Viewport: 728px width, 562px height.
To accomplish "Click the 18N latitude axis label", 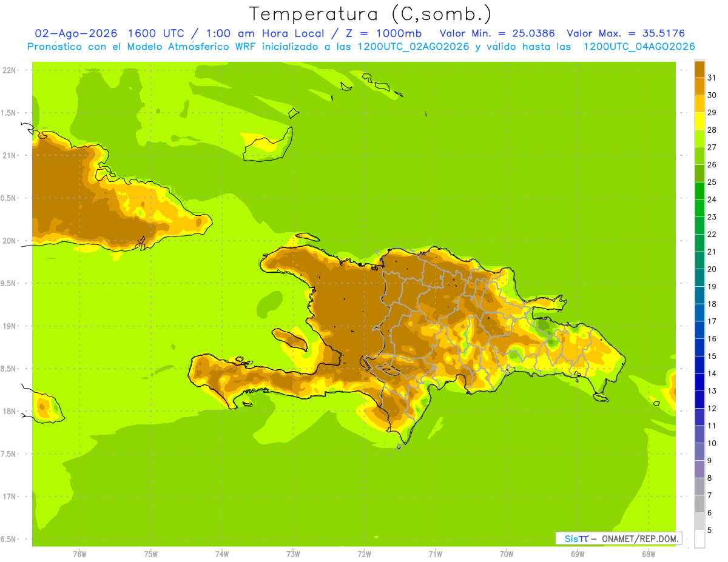I will (x=9, y=412).
